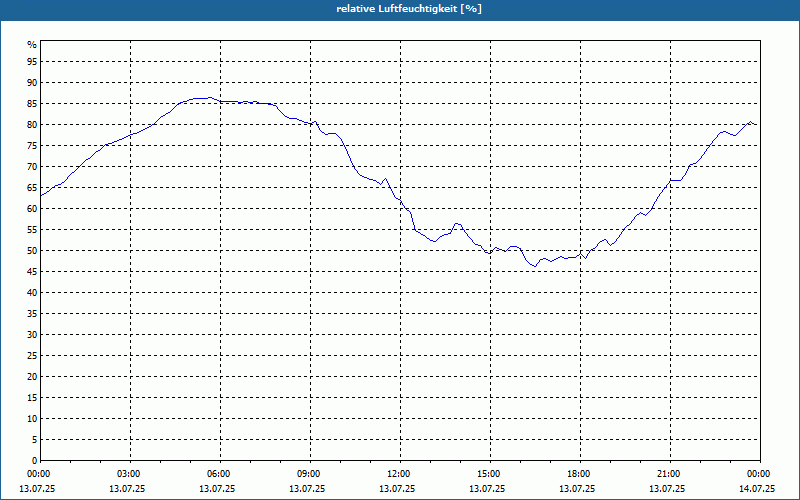Click the x-axis time label '18:00'
The image size is (800, 500).
[x=580, y=474]
